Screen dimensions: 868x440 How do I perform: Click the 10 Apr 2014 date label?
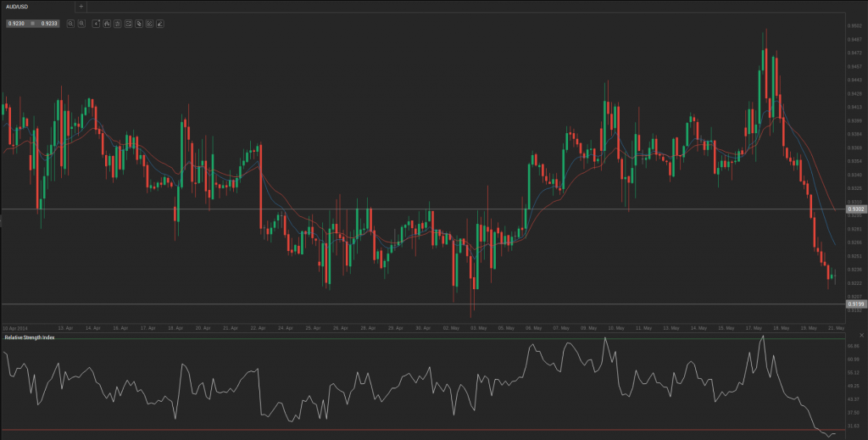15,327
